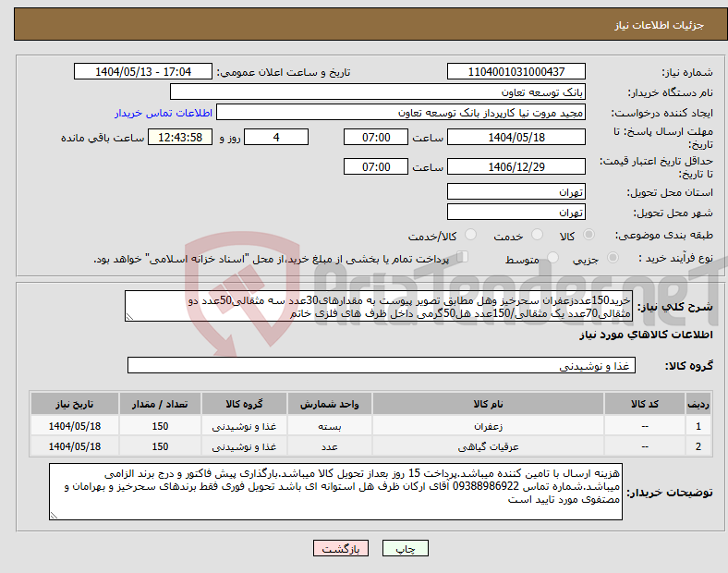Image resolution: width=728 pixels, height=573 pixels.
Task: Click the resize grip of the description box
Action: 129,317
